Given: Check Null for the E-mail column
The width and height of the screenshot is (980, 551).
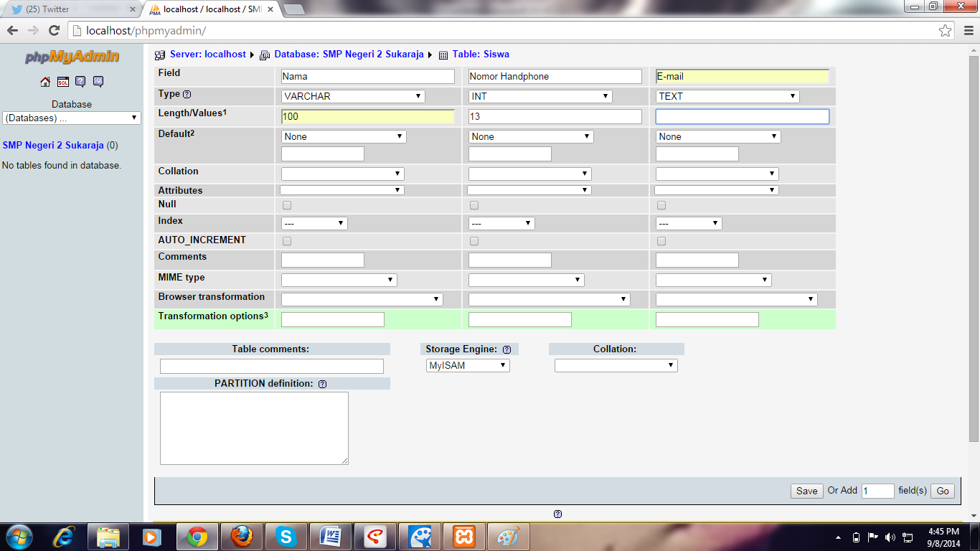Looking at the screenshot, I should click(661, 204).
